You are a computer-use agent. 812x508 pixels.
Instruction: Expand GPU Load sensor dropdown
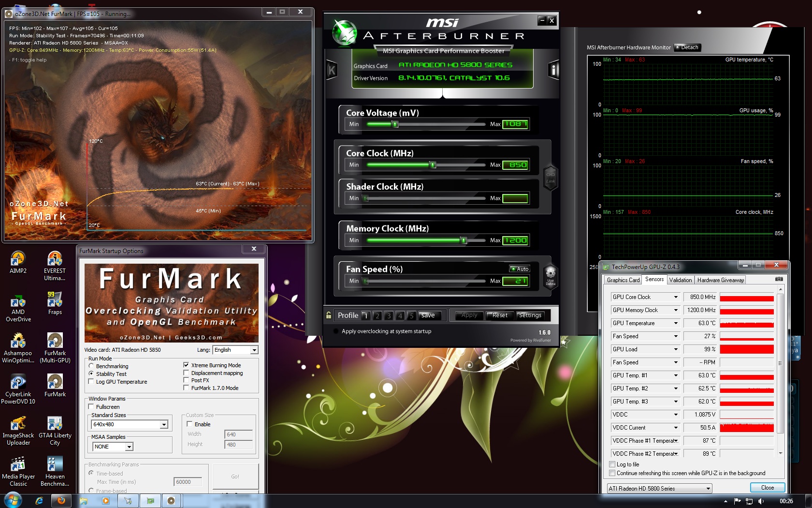676,349
